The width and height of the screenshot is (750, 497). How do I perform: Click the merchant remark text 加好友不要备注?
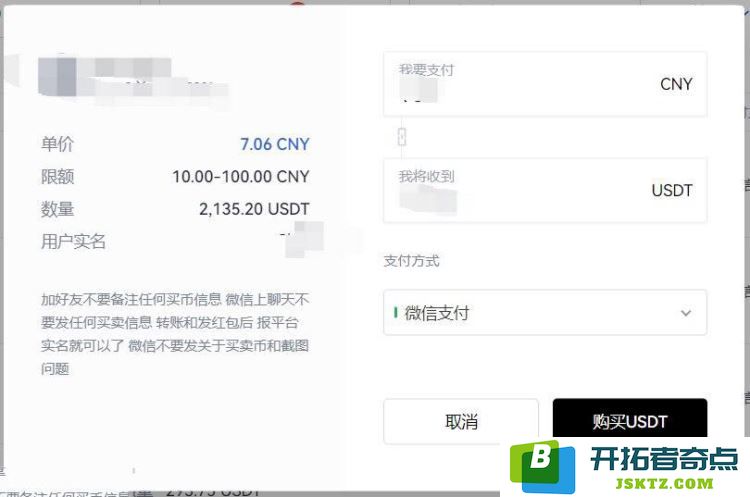click(175, 334)
